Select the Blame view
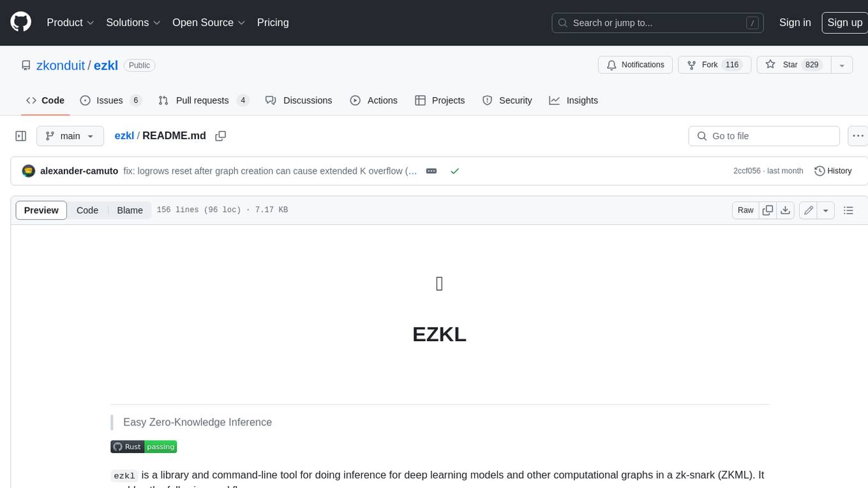This screenshot has width=868, height=488. (x=130, y=210)
